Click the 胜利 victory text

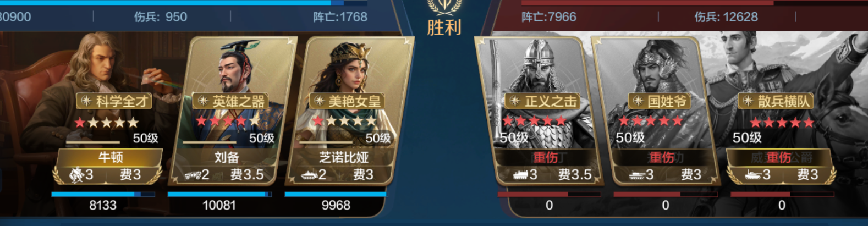coord(444,27)
